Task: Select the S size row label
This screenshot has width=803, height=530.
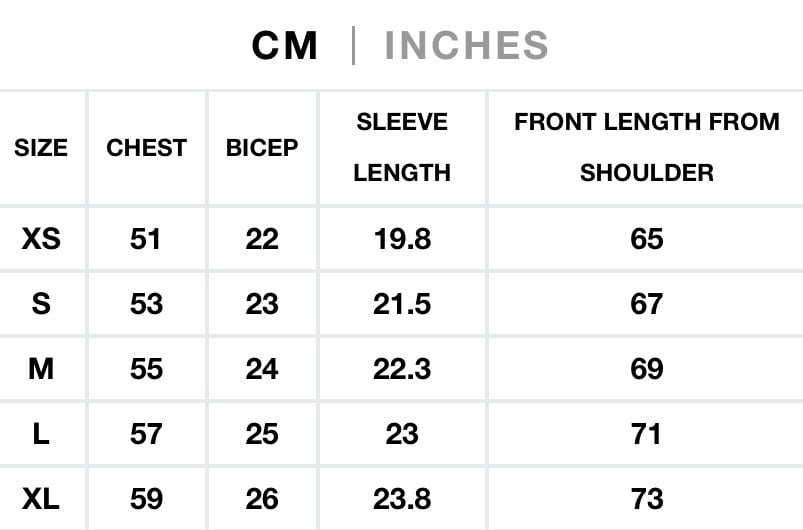Action: click(41, 303)
